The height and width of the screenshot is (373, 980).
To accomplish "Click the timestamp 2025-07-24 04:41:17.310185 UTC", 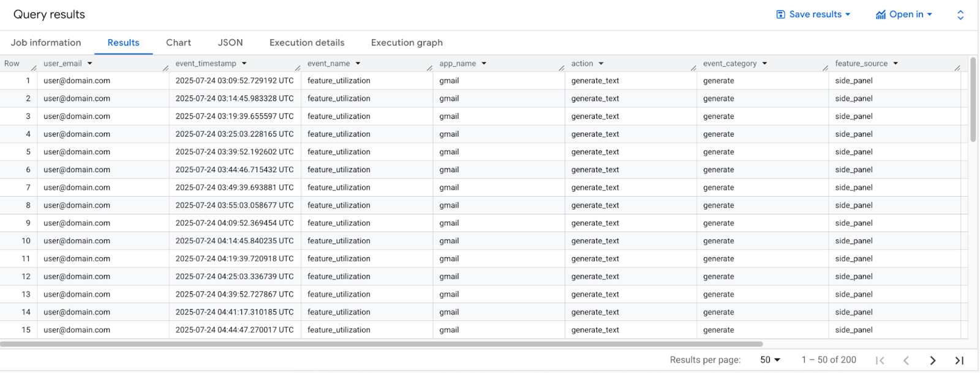I will pyautogui.click(x=235, y=312).
